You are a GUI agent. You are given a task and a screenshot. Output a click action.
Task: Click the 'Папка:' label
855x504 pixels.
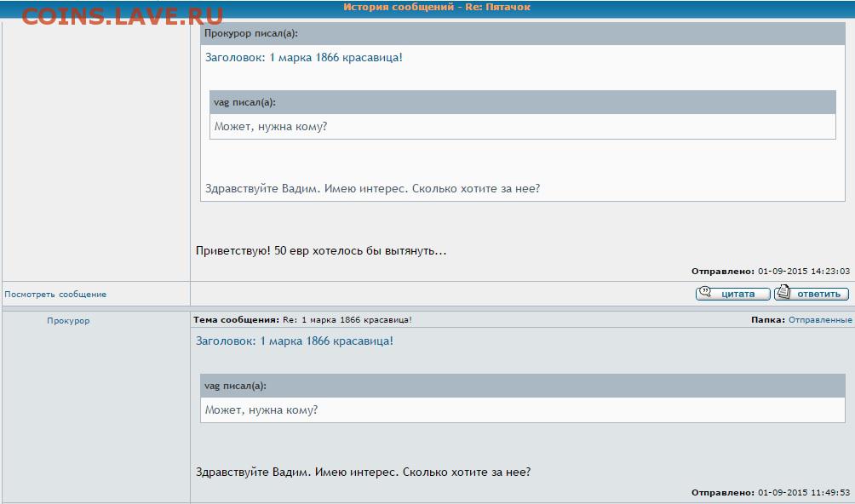click(768, 320)
